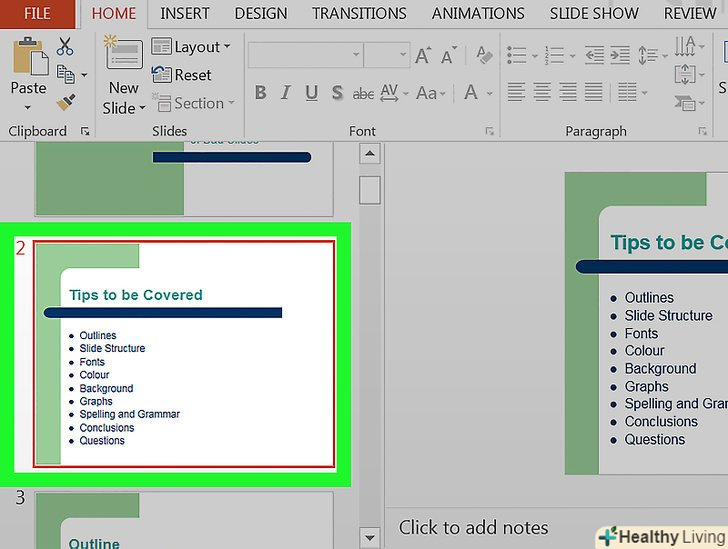This screenshot has height=549, width=728.
Task: Click 'Slide Structure' bullet on main slide
Action: click(669, 316)
